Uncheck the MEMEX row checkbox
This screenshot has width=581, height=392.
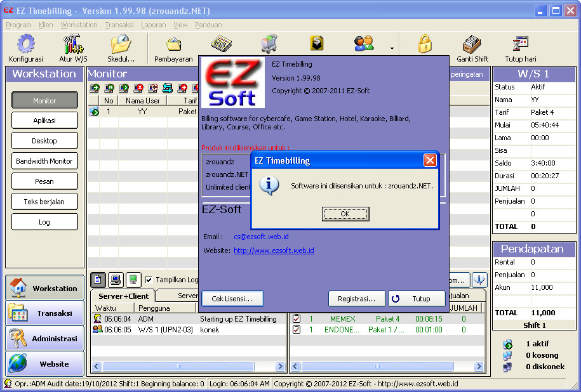click(x=297, y=320)
